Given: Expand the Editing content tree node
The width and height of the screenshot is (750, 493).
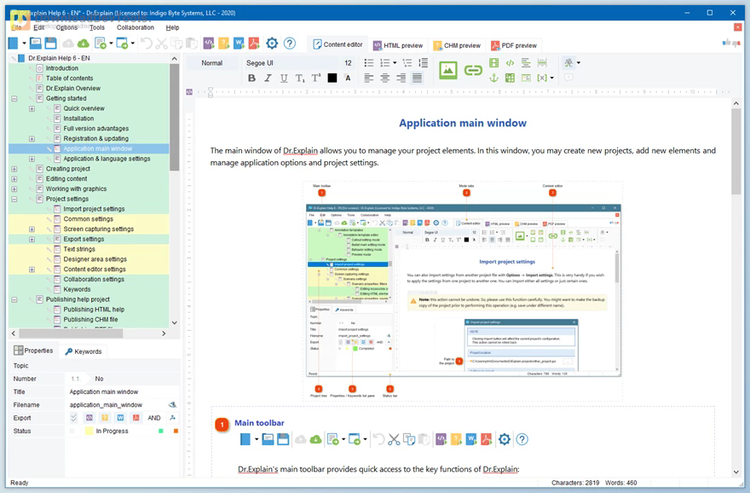Looking at the screenshot, I should (x=14, y=179).
